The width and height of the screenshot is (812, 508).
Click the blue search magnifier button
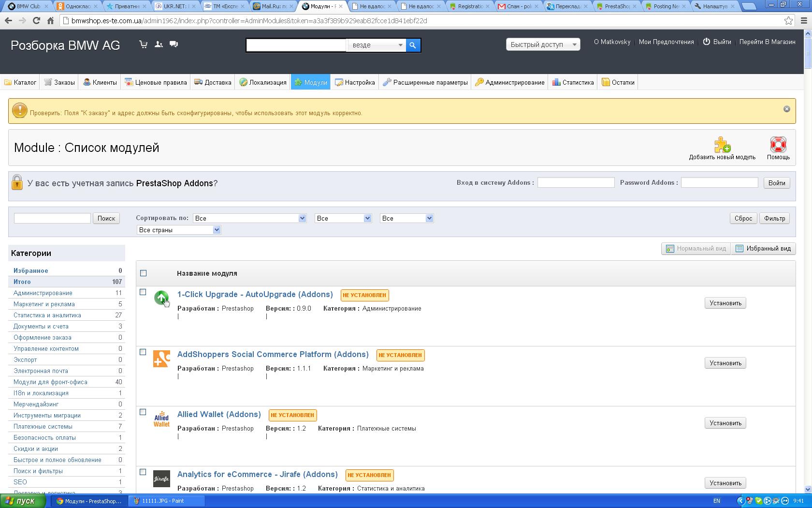pos(413,45)
